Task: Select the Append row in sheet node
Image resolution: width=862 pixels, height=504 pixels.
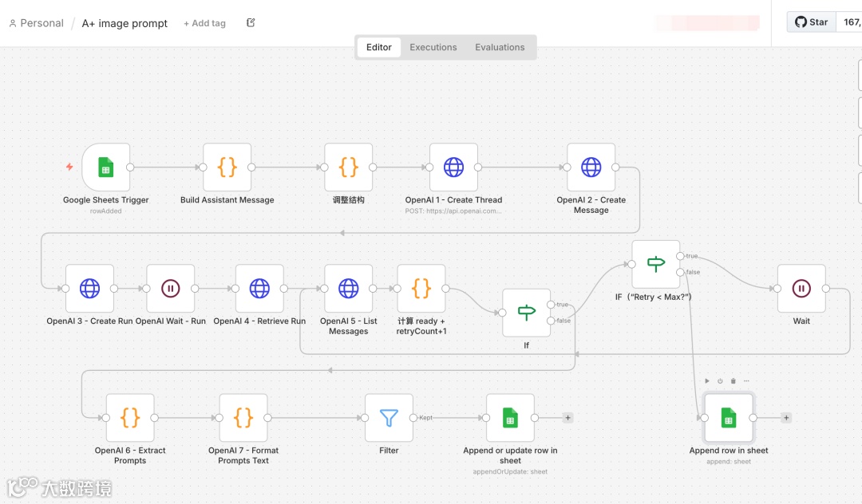Action: (729, 418)
